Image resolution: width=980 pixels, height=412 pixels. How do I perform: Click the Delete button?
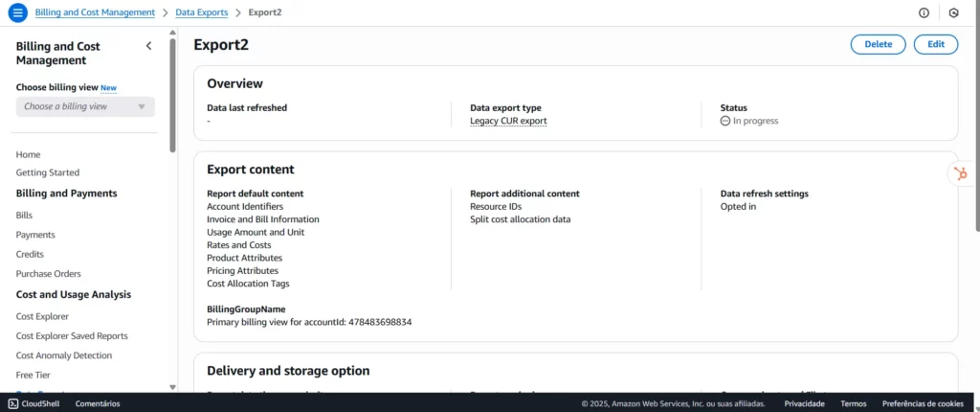[878, 44]
